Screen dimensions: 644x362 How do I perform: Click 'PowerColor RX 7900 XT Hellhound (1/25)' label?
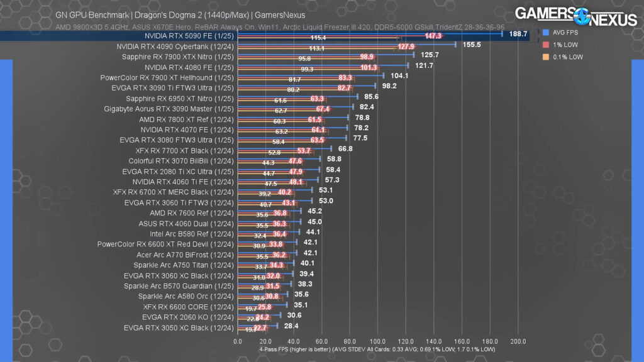pos(167,78)
